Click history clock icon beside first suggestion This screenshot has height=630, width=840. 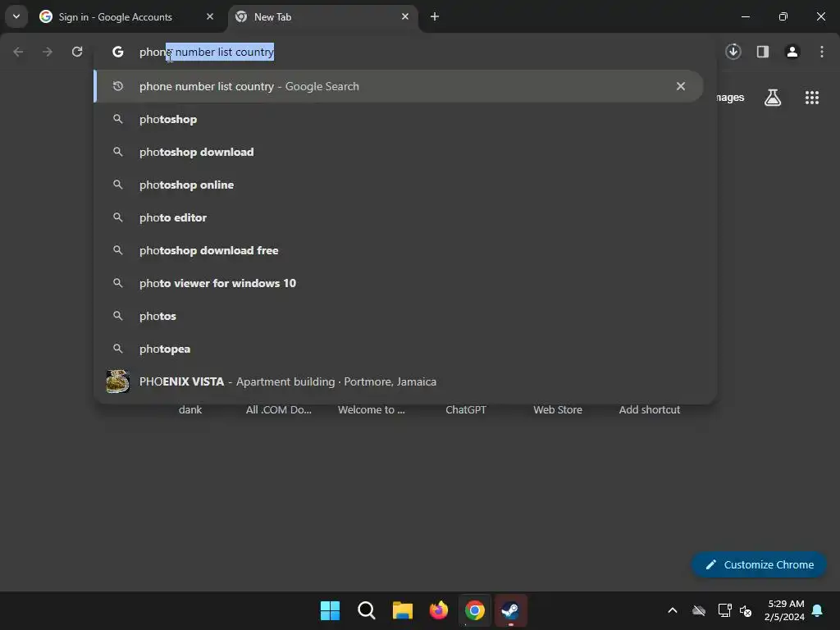[x=118, y=85]
